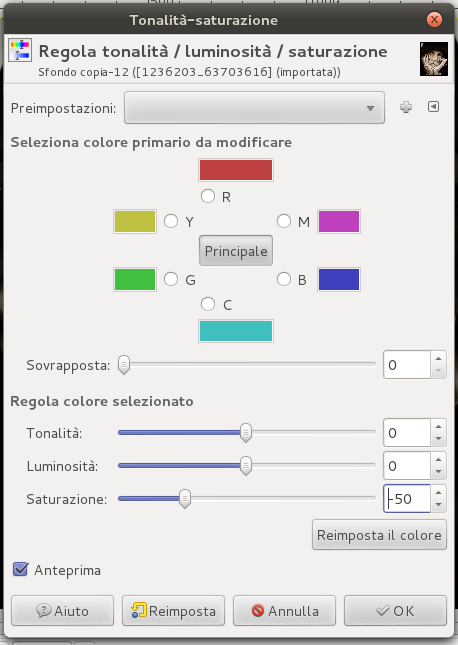Screen dimensions: 458x645
Task: Increase Sovrapposta value with up arrow
Action: pyautogui.click(x=439, y=359)
